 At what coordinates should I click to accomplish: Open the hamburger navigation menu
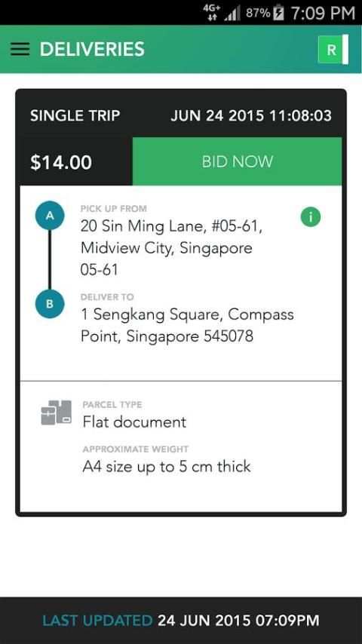(20, 49)
